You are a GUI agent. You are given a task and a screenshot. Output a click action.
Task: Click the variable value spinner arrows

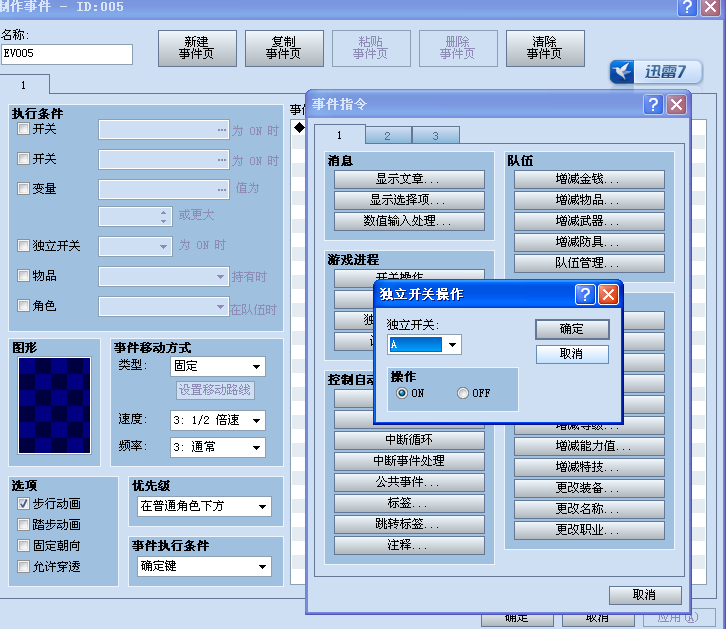[x=163, y=217]
